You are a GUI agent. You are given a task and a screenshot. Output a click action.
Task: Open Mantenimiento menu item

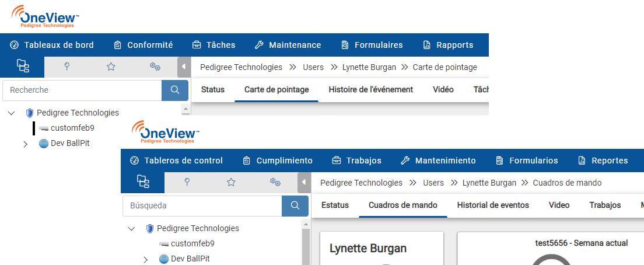pos(438,161)
